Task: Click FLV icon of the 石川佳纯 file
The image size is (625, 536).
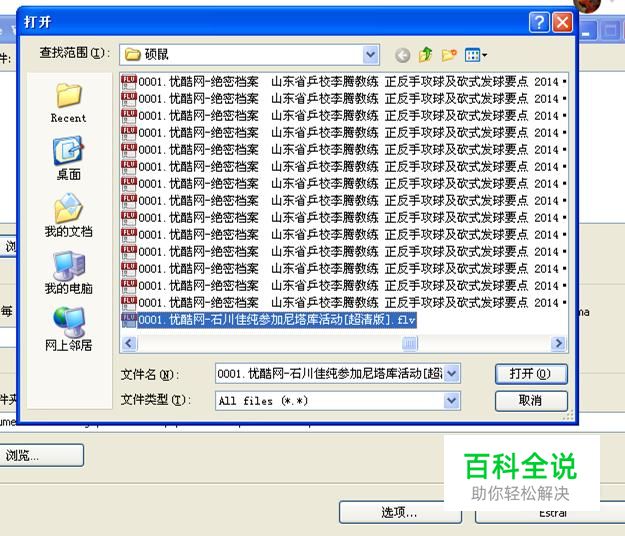Action: point(129,320)
